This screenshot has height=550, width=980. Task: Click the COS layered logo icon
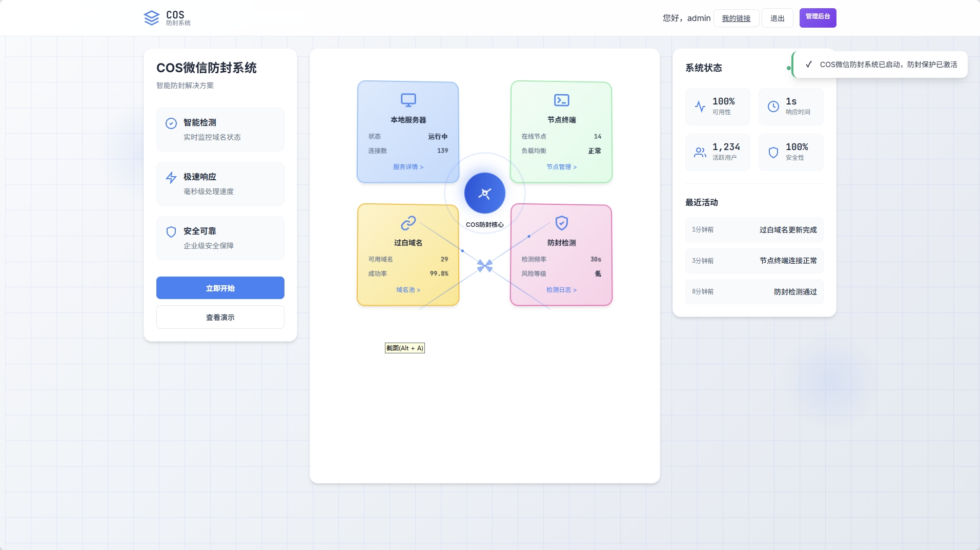tap(152, 18)
